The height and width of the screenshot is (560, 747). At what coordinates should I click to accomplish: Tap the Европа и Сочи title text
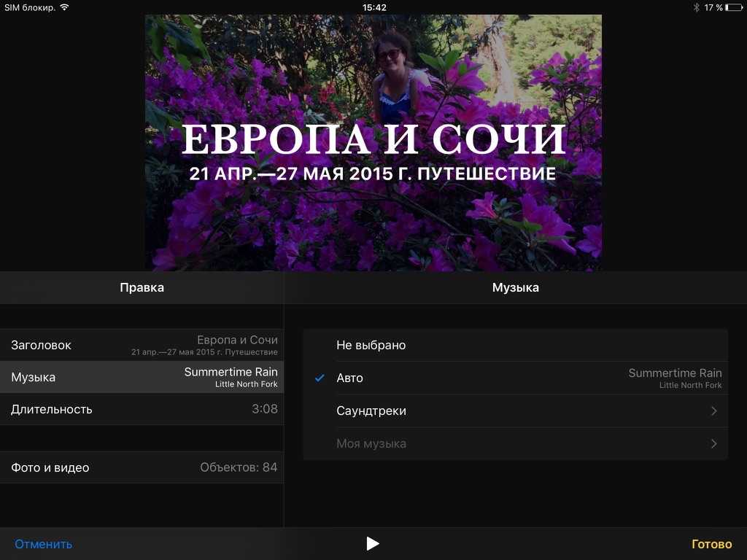pyautogui.click(x=373, y=140)
